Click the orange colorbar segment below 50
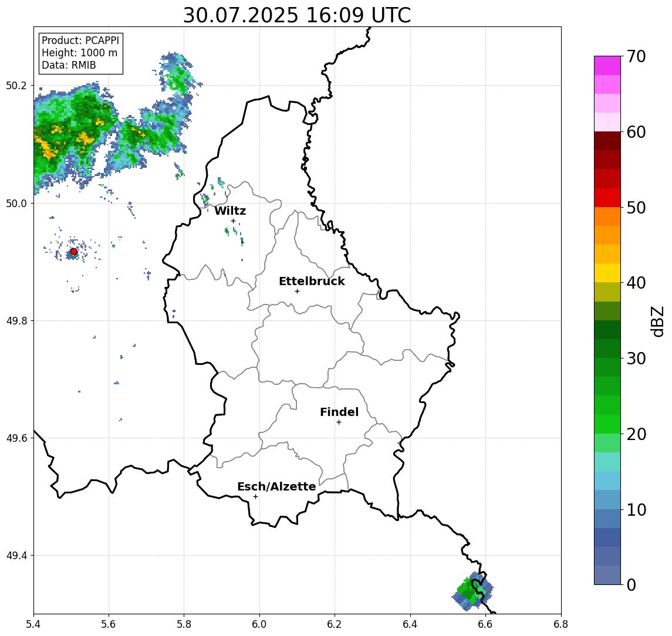The image size is (672, 636). click(x=607, y=217)
